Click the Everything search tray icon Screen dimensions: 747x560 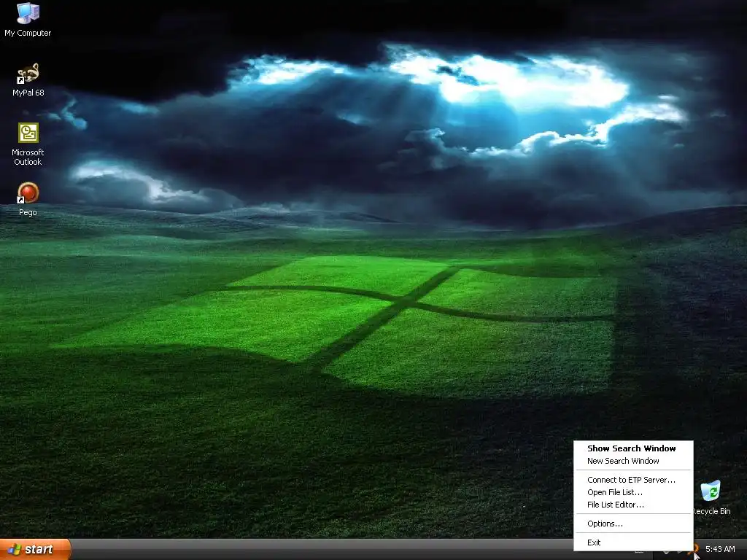[697, 550]
